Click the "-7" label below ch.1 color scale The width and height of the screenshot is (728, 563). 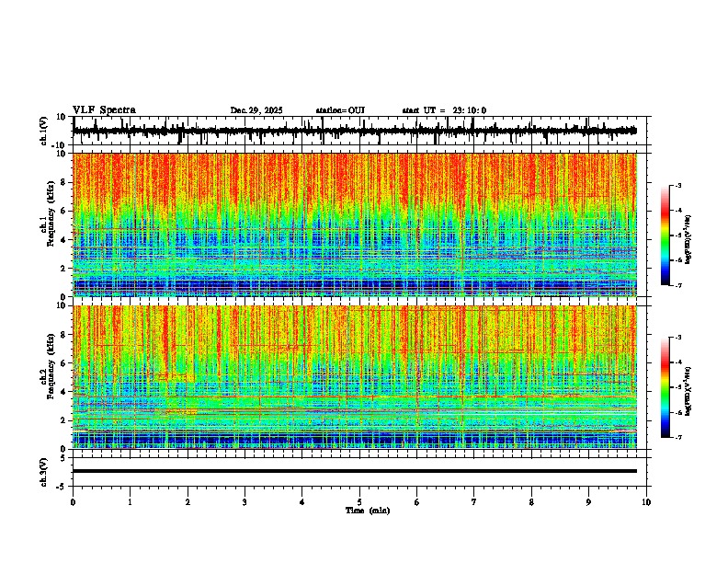pos(678,286)
